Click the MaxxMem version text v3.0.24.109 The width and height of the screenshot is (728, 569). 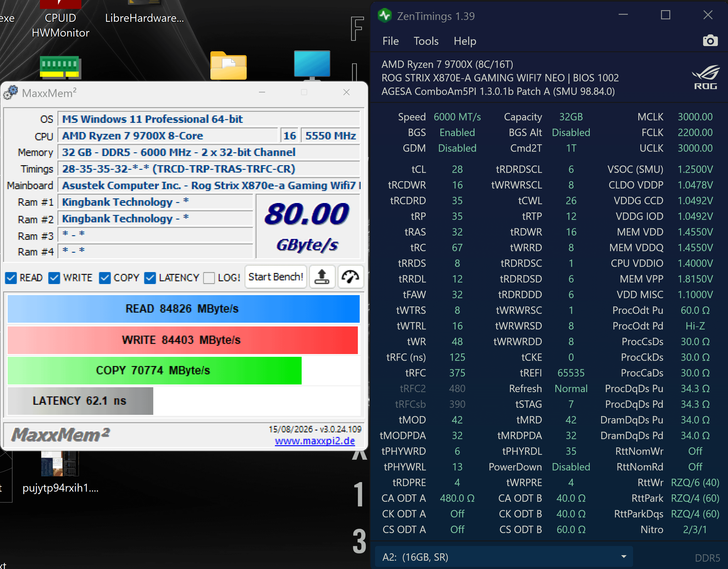click(341, 429)
